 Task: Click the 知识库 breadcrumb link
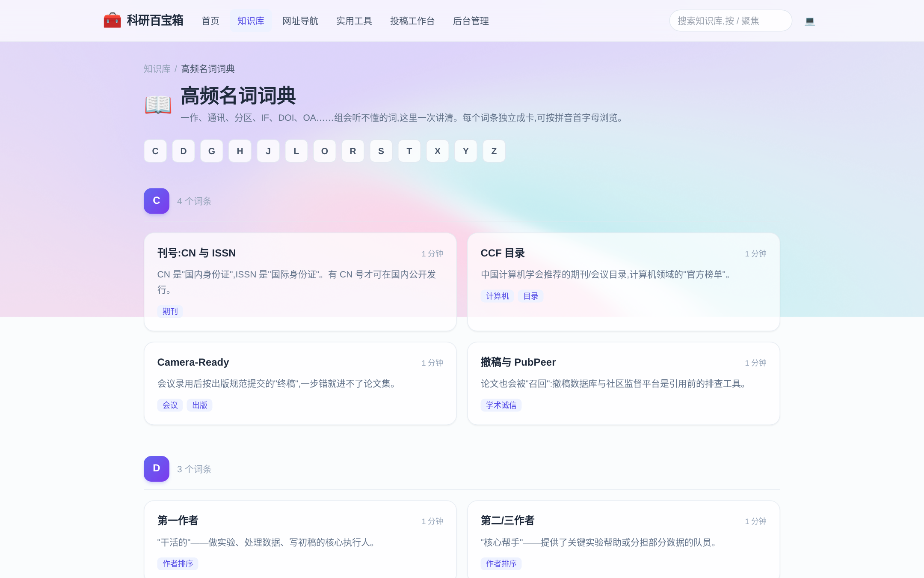[x=157, y=69]
